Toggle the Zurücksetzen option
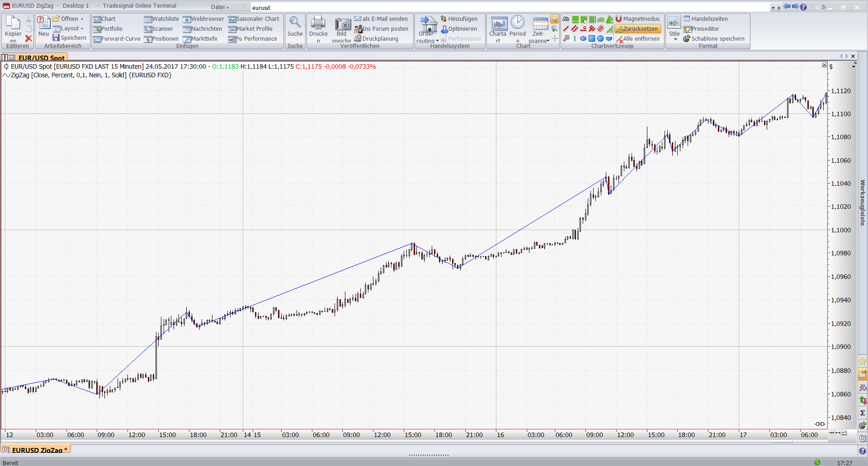868x466 pixels. tap(637, 29)
